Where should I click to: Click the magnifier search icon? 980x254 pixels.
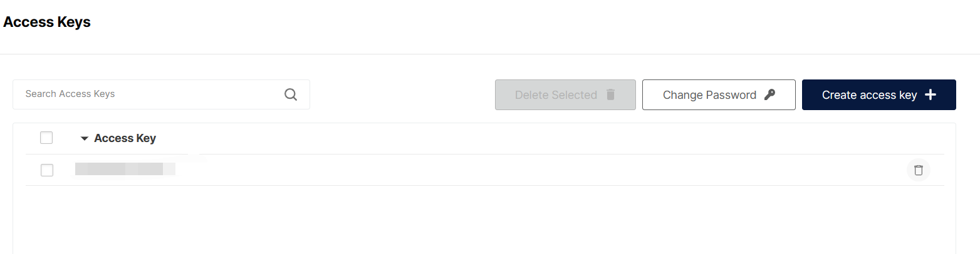tap(290, 94)
